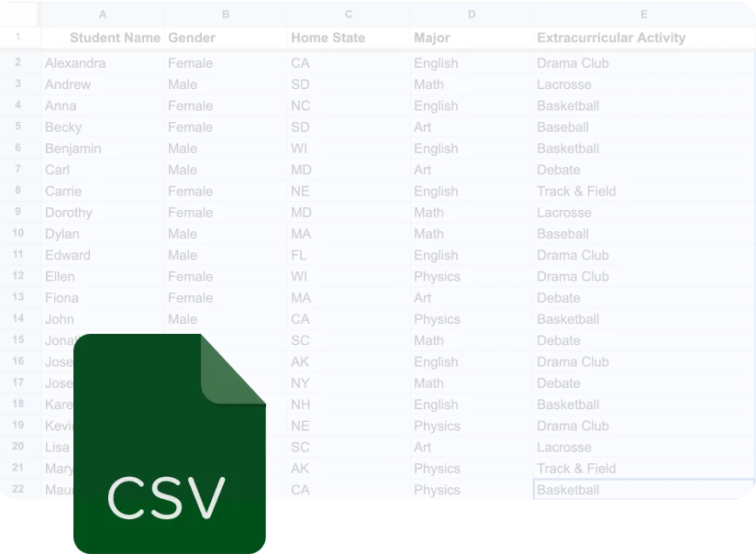Select row number 22
This screenshot has width=756, height=554.
pyautogui.click(x=18, y=489)
